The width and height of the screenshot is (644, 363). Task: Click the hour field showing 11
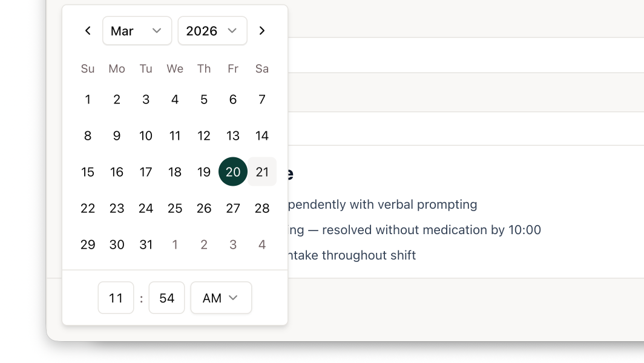[x=116, y=298]
